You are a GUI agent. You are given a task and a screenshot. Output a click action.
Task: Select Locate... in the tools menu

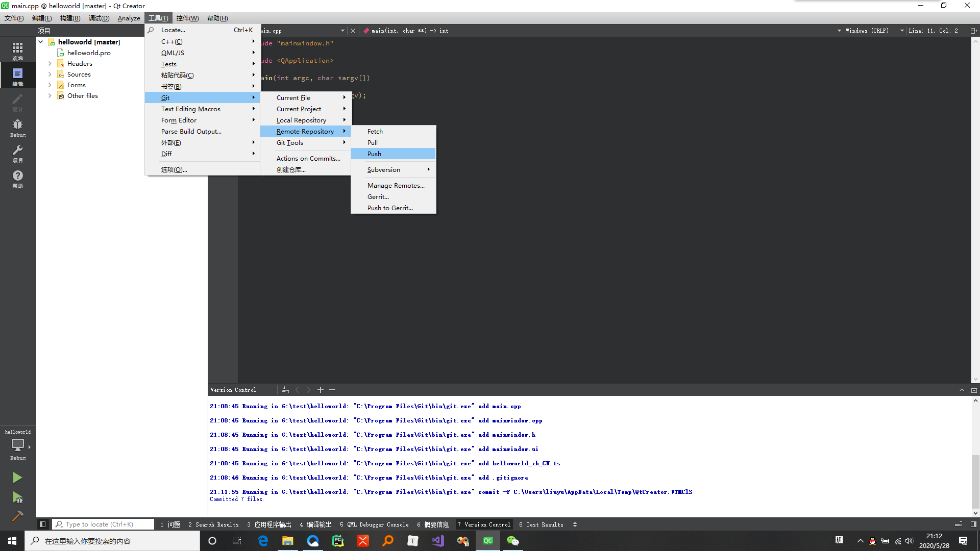click(203, 30)
